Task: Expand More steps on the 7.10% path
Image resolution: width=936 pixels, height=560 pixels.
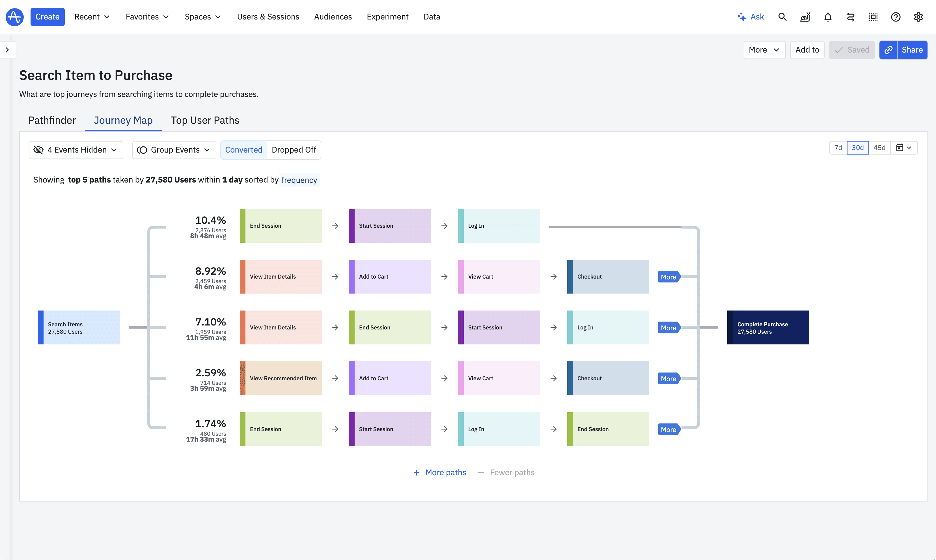Action: click(669, 328)
